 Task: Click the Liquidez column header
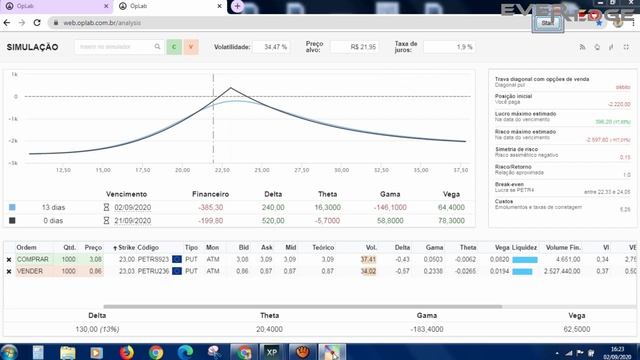524,248
